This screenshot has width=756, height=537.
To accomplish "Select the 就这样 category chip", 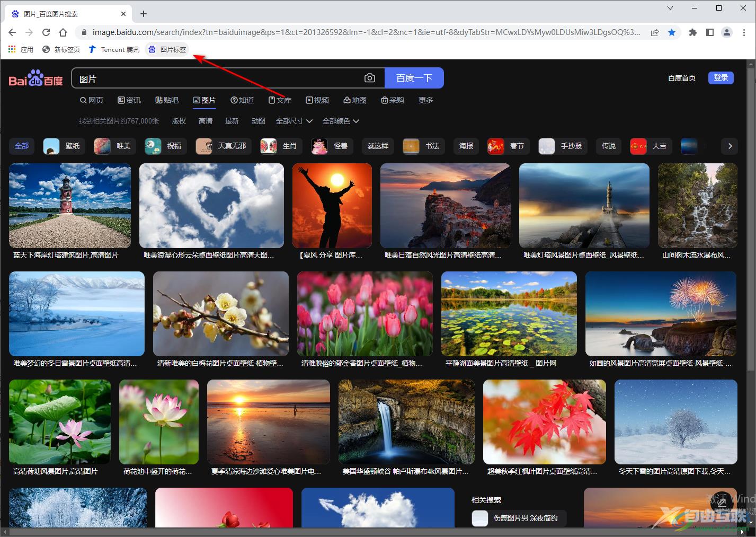I will 378,146.
